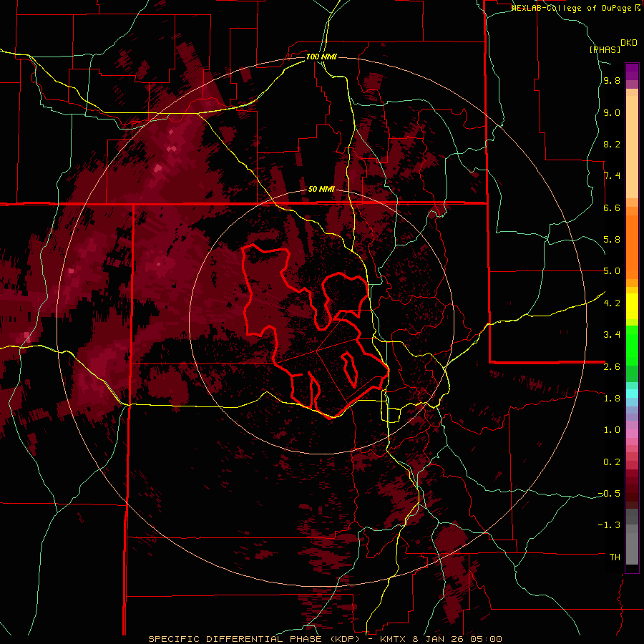The width and height of the screenshot is (644, 644).
Task: Click the 5.8 value on the color scale
Action: point(612,240)
